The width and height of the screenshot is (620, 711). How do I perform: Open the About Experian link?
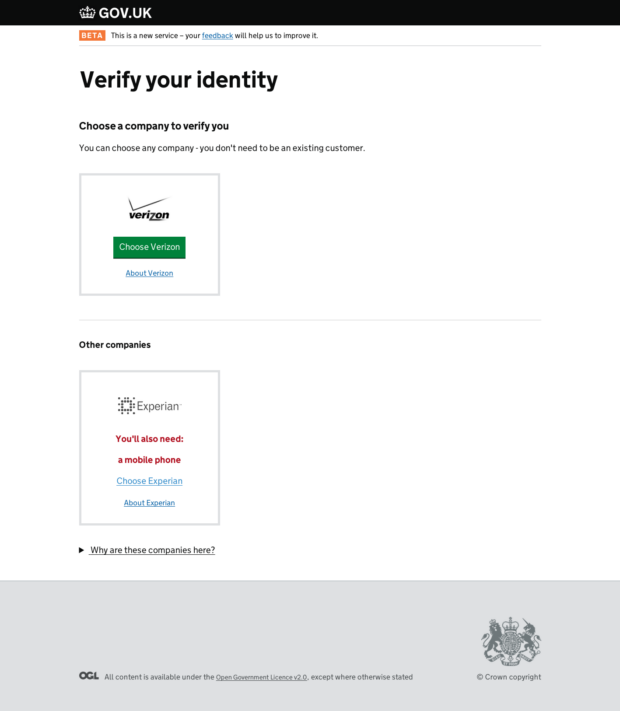(x=149, y=503)
